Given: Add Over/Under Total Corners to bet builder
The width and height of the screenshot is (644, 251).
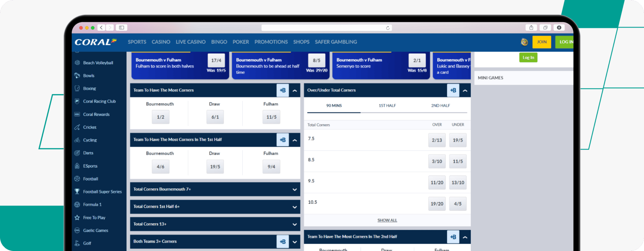Looking at the screenshot, I should tap(453, 90).
